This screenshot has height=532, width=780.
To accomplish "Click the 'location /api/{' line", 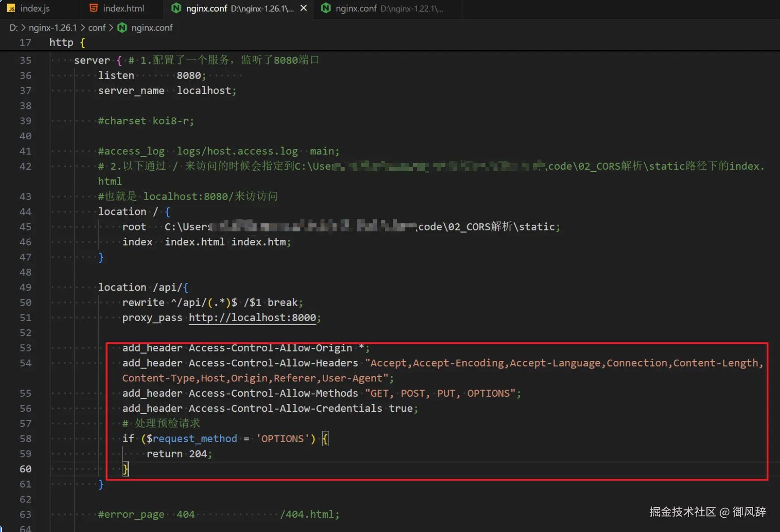I will point(143,287).
